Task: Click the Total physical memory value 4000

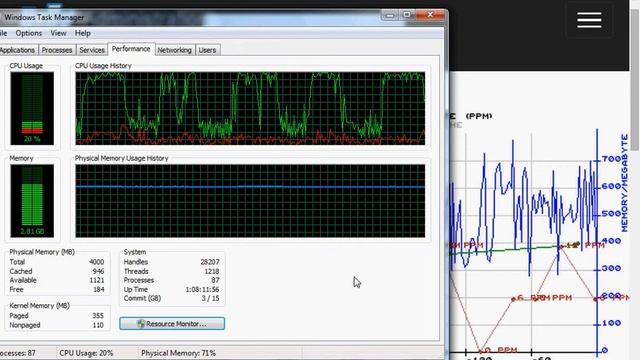Action: point(97,262)
